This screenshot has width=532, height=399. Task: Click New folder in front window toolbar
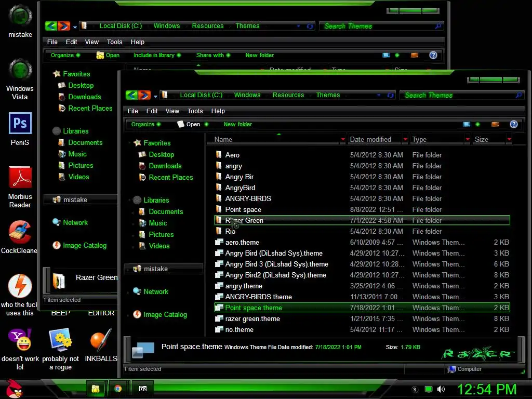238,124
